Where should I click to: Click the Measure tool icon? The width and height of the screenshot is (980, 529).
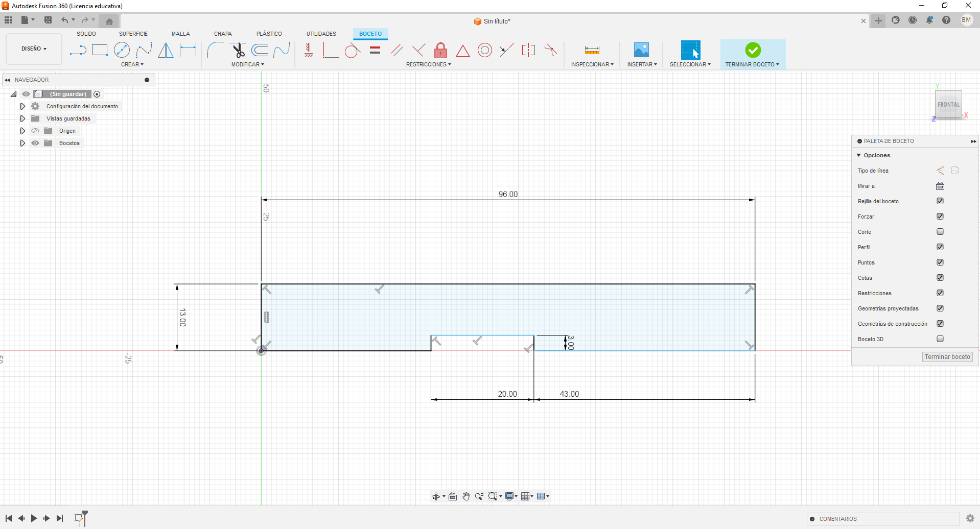592,50
